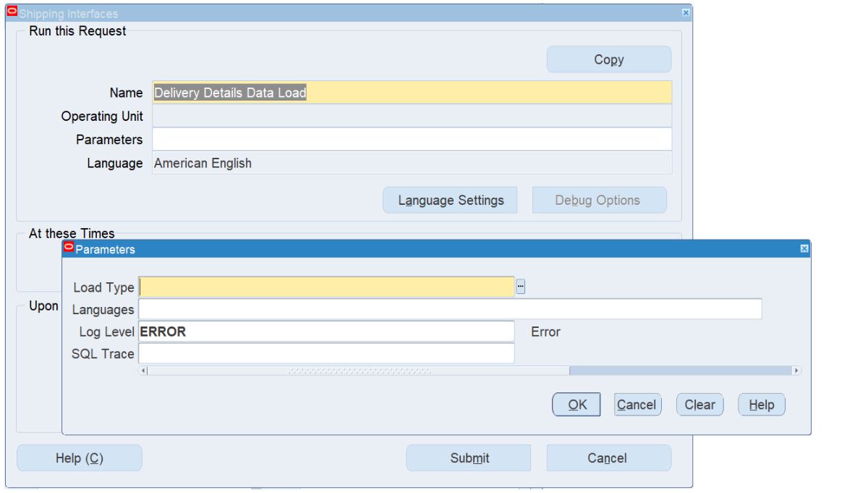The width and height of the screenshot is (868, 493).
Task: Edit the Log Level value ERROR
Action: point(289,331)
